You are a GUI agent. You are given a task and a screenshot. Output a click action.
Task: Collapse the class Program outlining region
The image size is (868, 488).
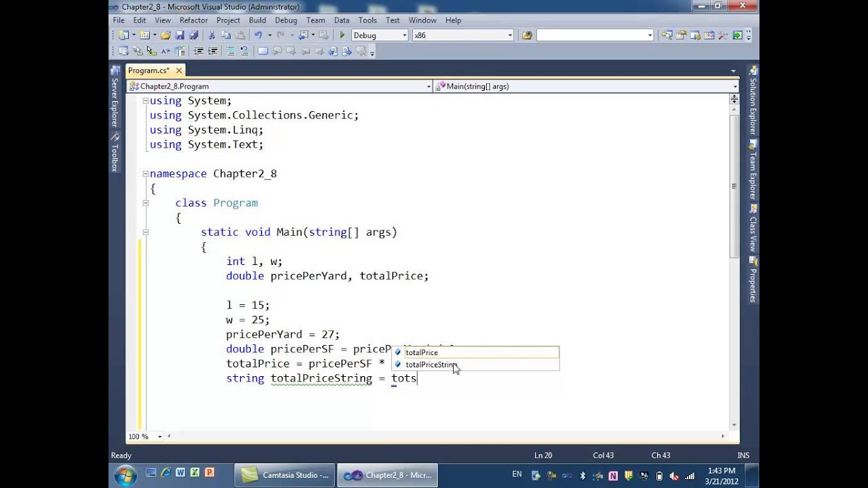pyautogui.click(x=145, y=203)
